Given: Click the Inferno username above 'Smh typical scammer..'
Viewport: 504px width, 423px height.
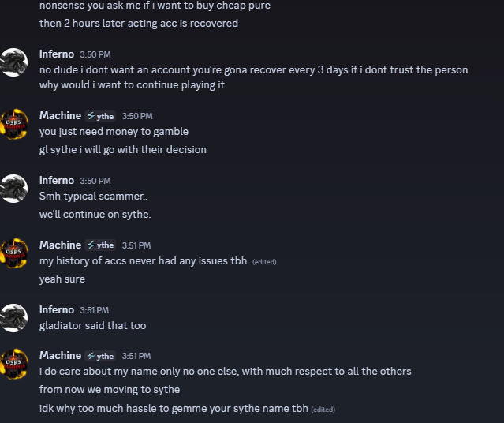Looking at the screenshot, I should 57,181.
